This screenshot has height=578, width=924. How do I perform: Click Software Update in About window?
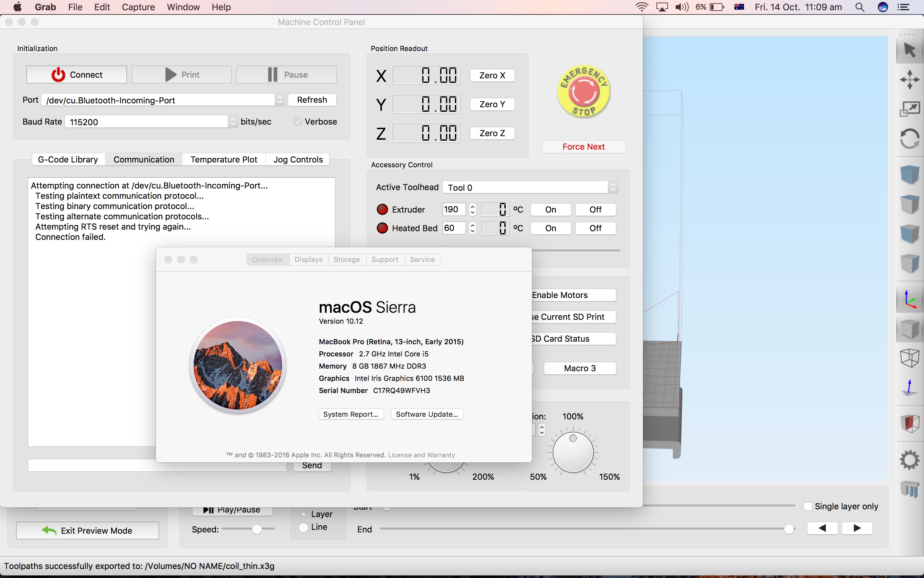pos(427,414)
